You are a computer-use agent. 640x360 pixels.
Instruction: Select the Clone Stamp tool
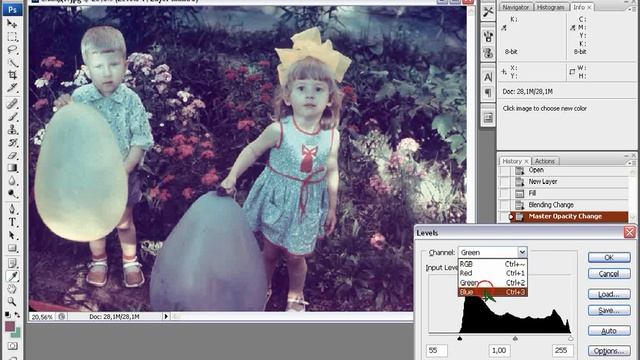(x=12, y=130)
